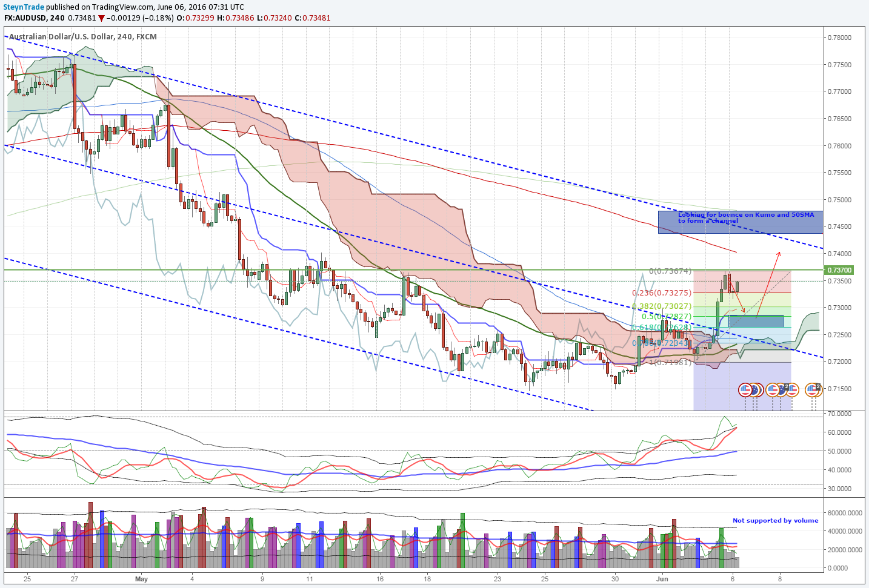The width and height of the screenshot is (869, 588).
Task: Click the 0.71500 price axis label
Action: (839, 389)
